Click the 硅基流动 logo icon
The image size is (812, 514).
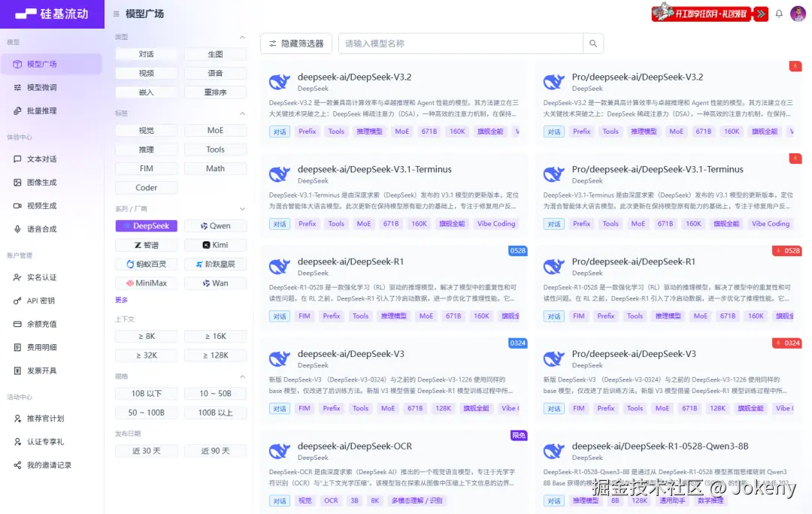tap(26, 14)
